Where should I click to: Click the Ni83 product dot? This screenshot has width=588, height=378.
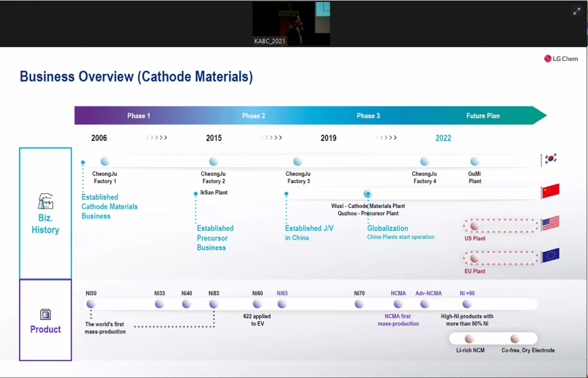point(214,304)
